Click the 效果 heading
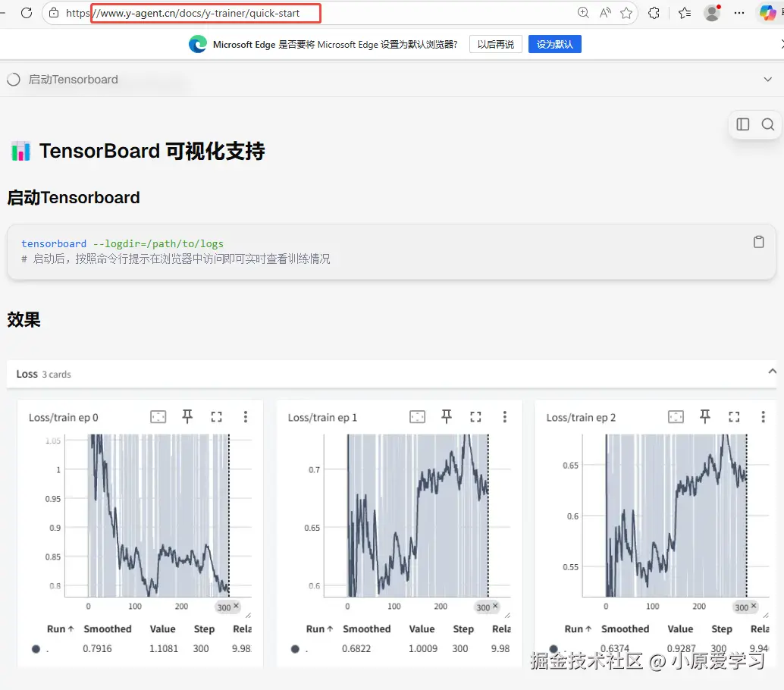Viewport: 784px width, 690px height. coord(24,319)
